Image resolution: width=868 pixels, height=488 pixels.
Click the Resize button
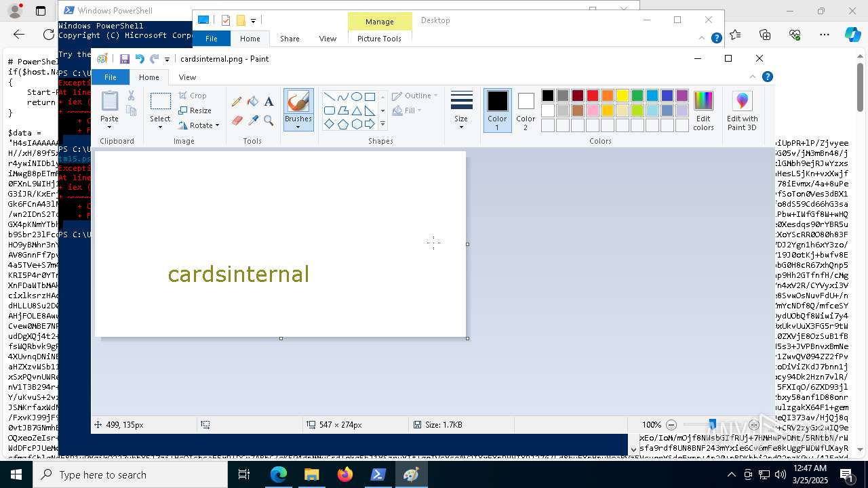(195, 110)
